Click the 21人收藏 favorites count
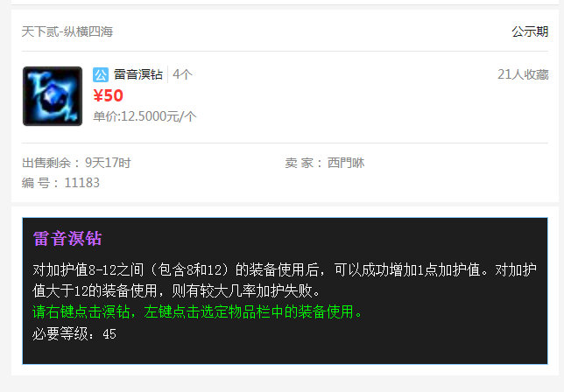 coord(523,74)
